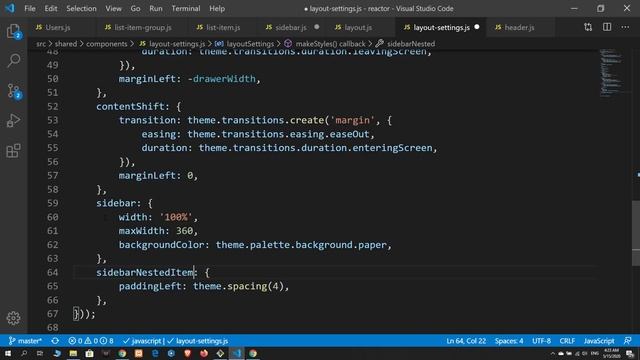Expand the shared breadcrumb
The width and height of the screenshot is (640, 360).
[66, 44]
